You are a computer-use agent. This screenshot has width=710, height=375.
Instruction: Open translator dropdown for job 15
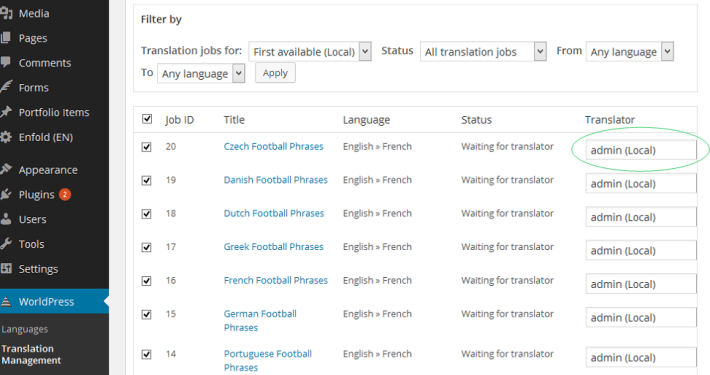click(641, 318)
